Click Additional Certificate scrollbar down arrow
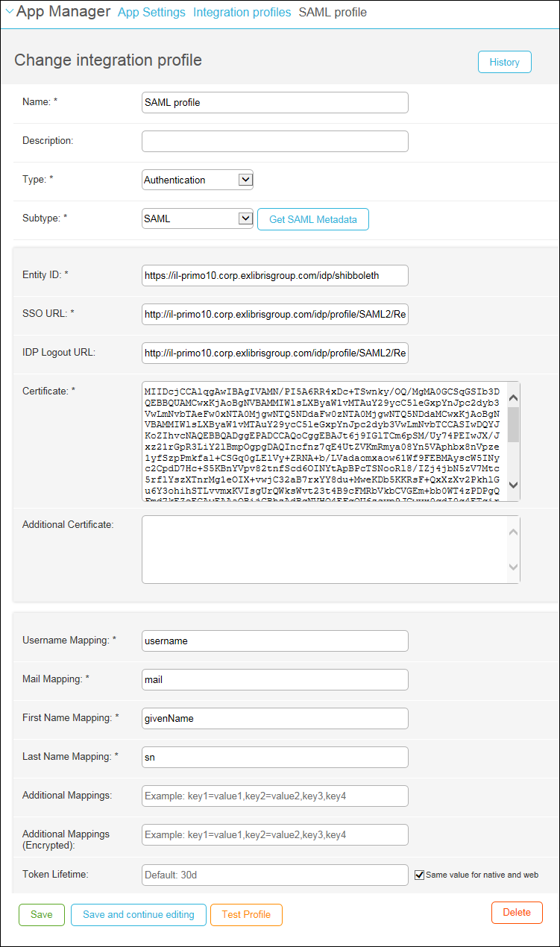Image resolution: width=560 pixels, height=947 pixels. click(x=513, y=567)
